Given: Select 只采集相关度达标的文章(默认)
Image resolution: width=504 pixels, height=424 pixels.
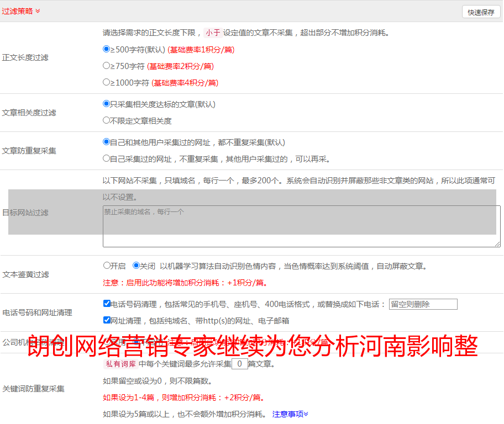Looking at the screenshot, I should 107,104.
